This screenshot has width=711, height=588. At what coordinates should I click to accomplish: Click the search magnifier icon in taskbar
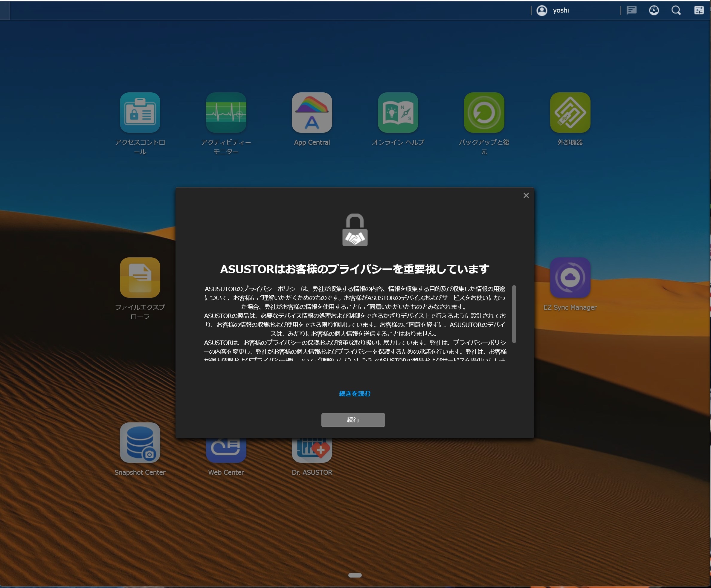pyautogui.click(x=676, y=10)
